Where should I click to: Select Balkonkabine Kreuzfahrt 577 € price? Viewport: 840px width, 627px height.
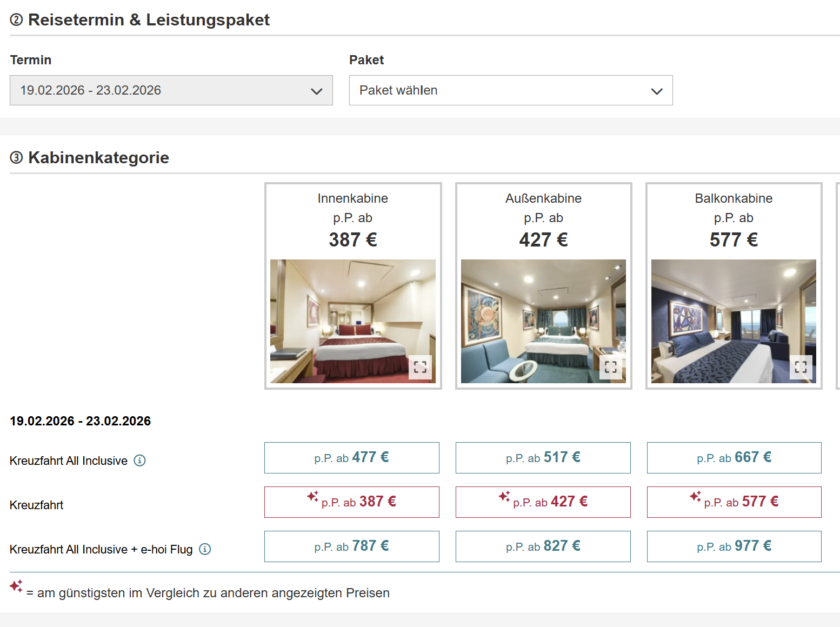coord(734,502)
